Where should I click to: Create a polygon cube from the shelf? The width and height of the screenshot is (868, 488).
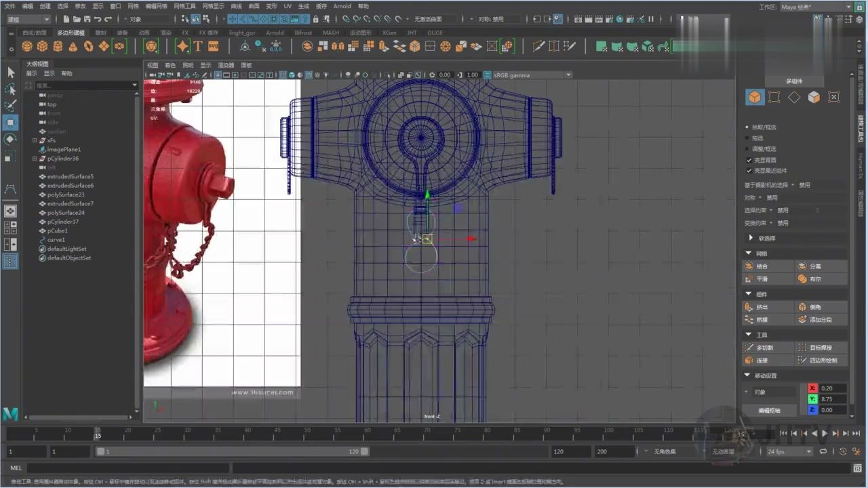tap(42, 46)
